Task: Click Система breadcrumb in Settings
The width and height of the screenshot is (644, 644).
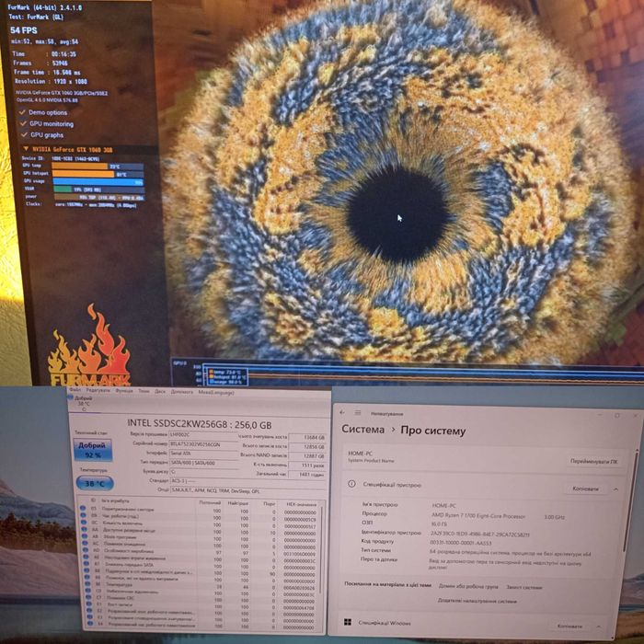Action: pos(363,430)
